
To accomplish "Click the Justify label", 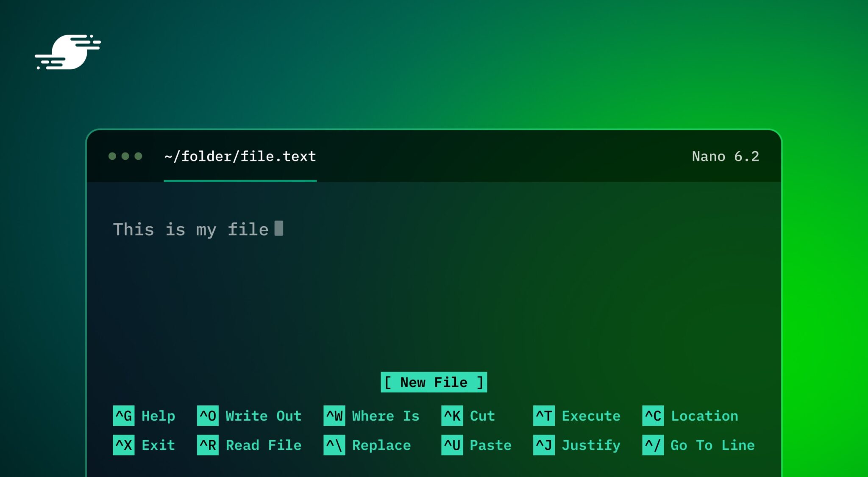I will click(x=591, y=445).
